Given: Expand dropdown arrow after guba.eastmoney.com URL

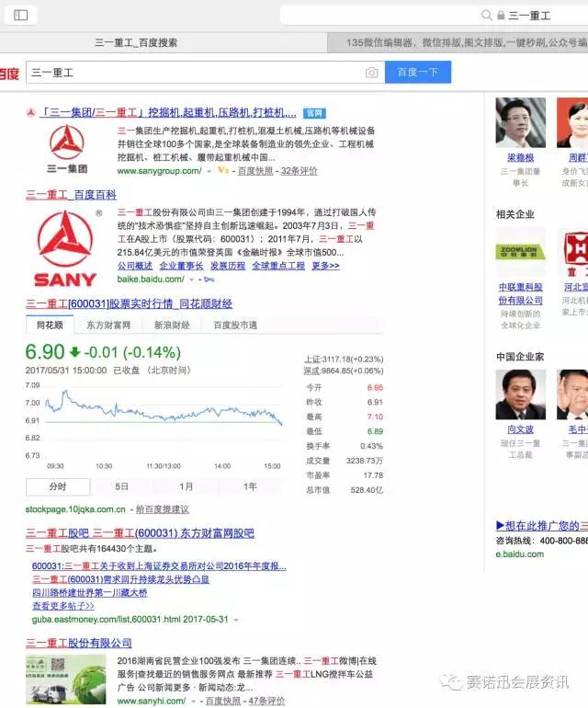Looking at the screenshot, I should point(236,620).
